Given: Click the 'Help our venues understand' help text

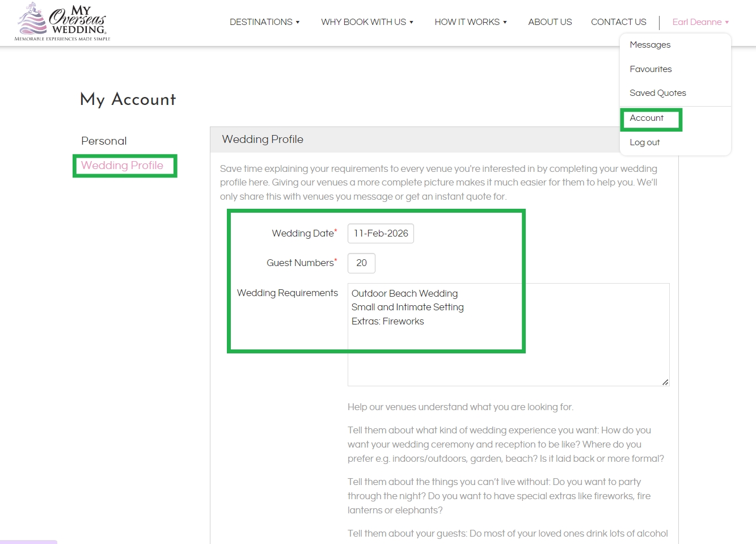Looking at the screenshot, I should coord(461,407).
